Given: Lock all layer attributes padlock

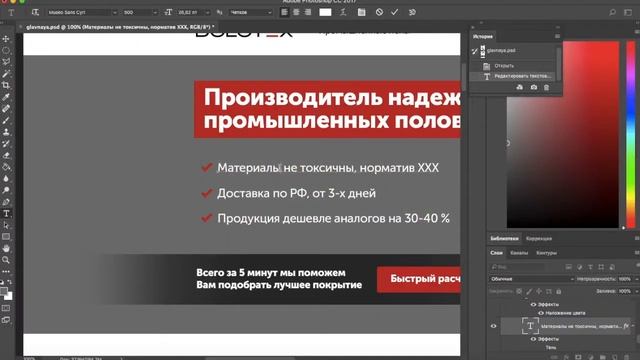Looking at the screenshot, I should point(559,291).
